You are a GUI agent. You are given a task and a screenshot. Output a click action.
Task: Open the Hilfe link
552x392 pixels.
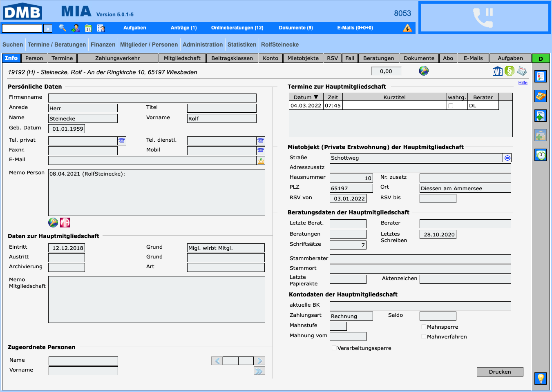[523, 82]
